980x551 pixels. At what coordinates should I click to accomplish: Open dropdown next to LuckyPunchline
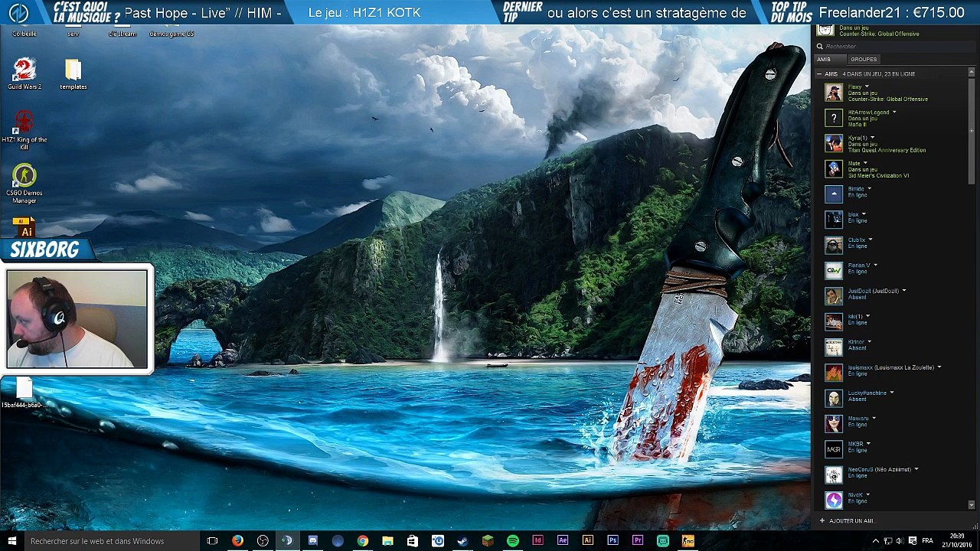click(x=892, y=393)
